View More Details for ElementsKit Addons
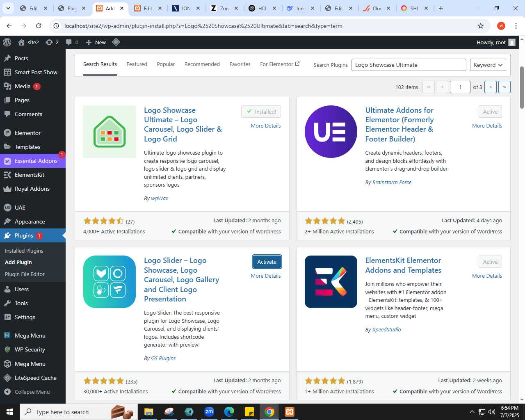The image size is (525, 420). [x=487, y=276]
